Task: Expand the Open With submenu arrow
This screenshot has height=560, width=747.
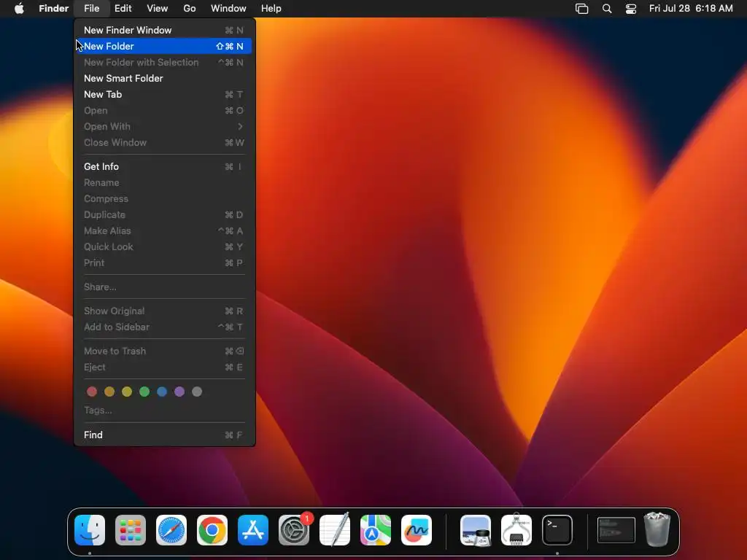Action: click(x=240, y=127)
